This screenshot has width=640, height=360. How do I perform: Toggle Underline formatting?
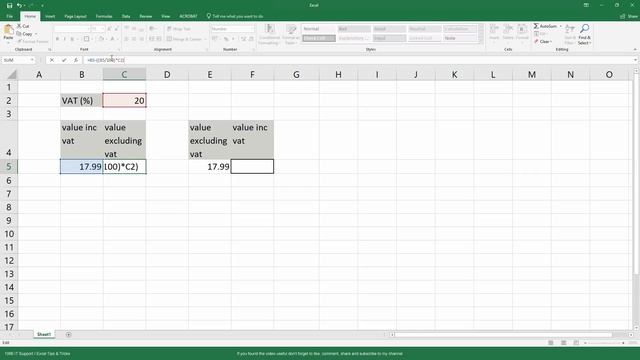coord(72,39)
